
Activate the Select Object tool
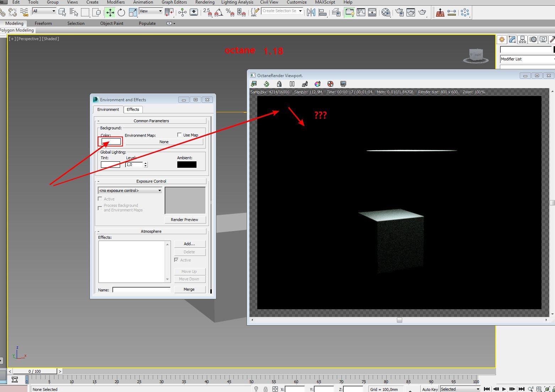click(62, 12)
